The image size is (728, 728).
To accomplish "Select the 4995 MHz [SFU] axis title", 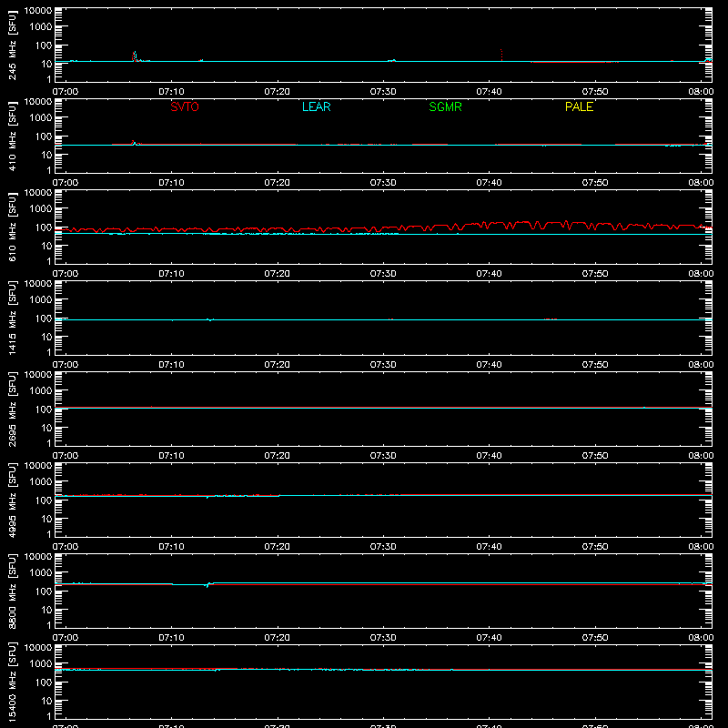I will coord(12,500).
